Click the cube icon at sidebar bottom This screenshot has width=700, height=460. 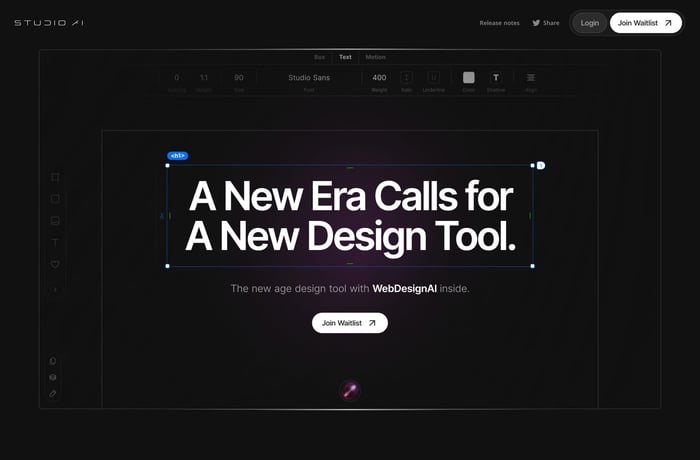point(53,377)
